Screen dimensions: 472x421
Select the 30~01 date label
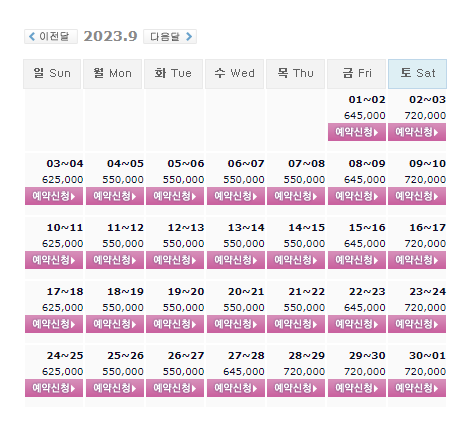tap(427, 355)
